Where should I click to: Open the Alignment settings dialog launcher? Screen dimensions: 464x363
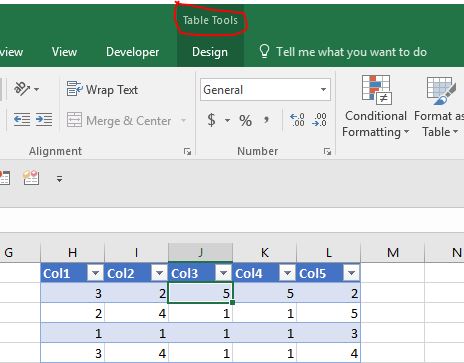point(187,152)
